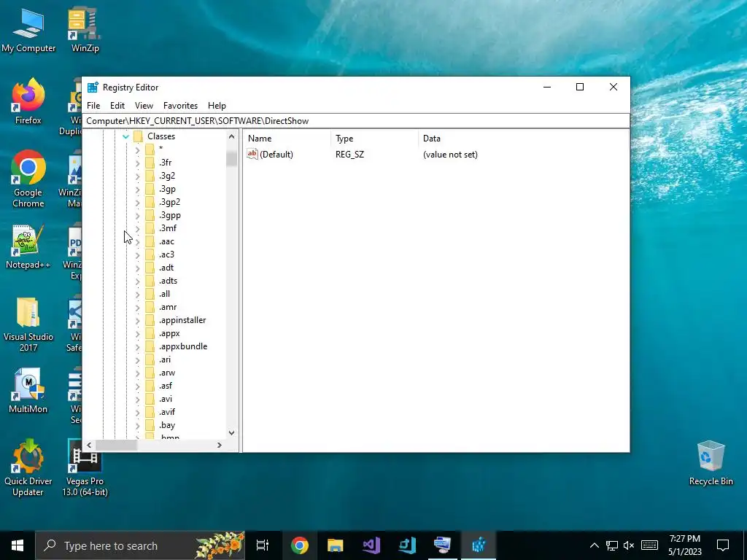Click the Registry Editor title bar icon
The width and height of the screenshot is (747, 560).
[93, 87]
